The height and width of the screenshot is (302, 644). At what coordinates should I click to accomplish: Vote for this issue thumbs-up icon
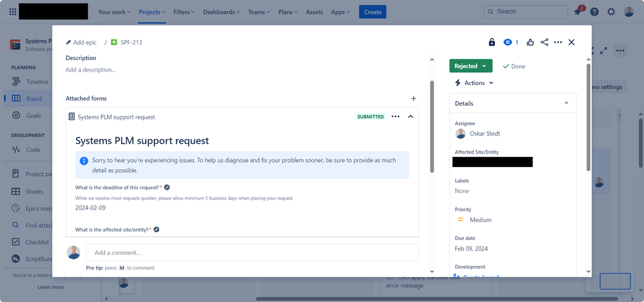pyautogui.click(x=531, y=42)
